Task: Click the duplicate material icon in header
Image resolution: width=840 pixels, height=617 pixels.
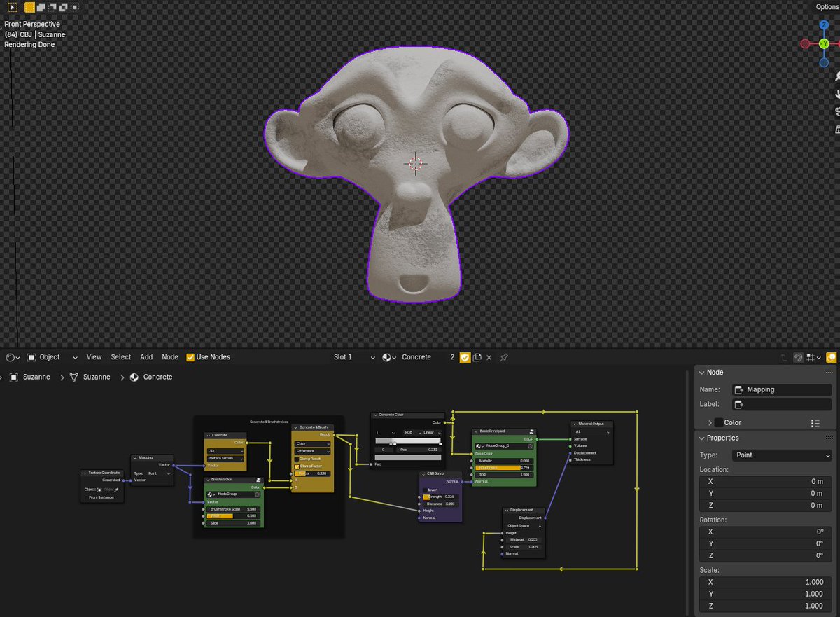Action: point(477,357)
